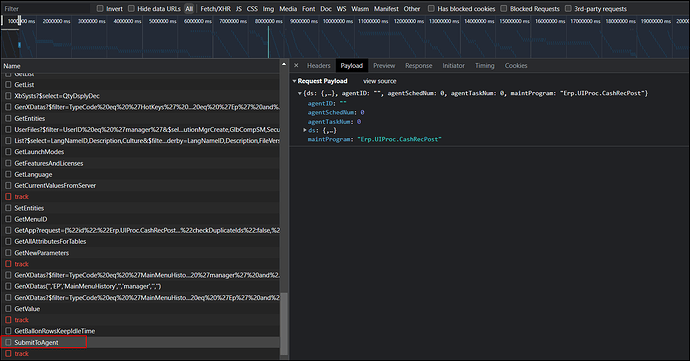
Task: Collapse the Request Payload section
Action: (294, 81)
